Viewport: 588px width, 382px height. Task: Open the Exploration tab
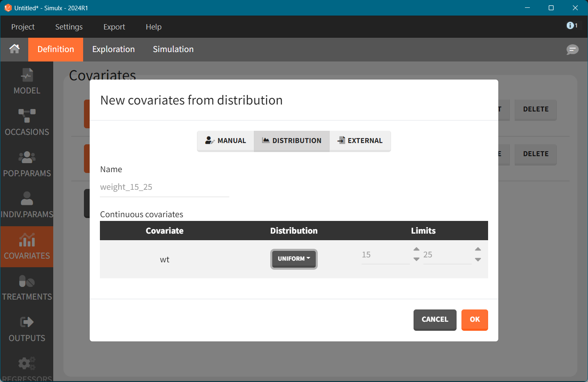point(113,49)
